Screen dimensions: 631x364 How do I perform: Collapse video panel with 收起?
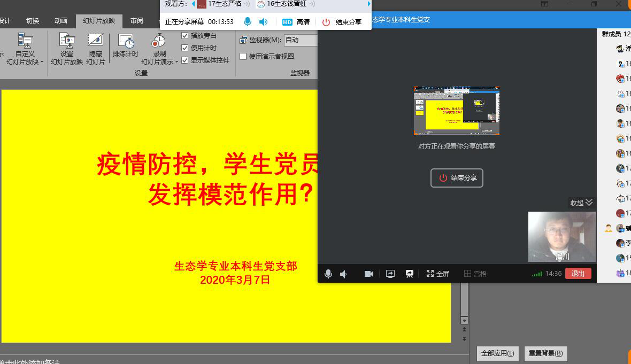[581, 203]
